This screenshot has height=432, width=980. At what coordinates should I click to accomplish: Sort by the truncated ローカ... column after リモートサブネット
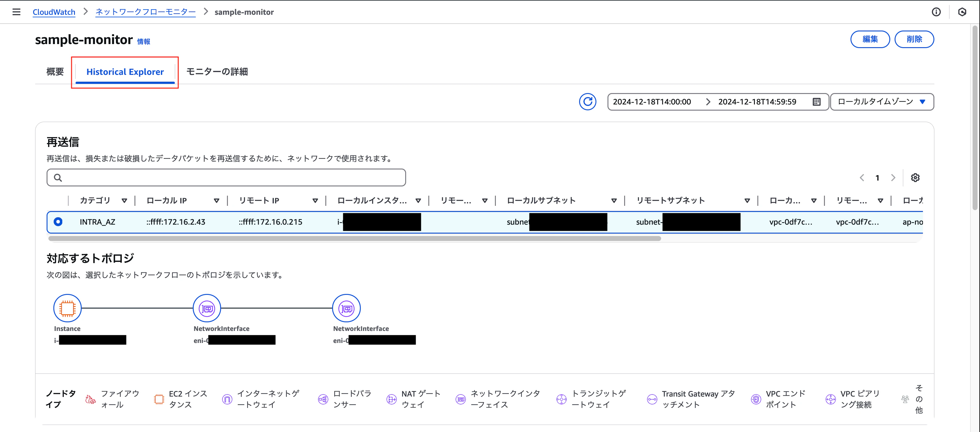(814, 200)
